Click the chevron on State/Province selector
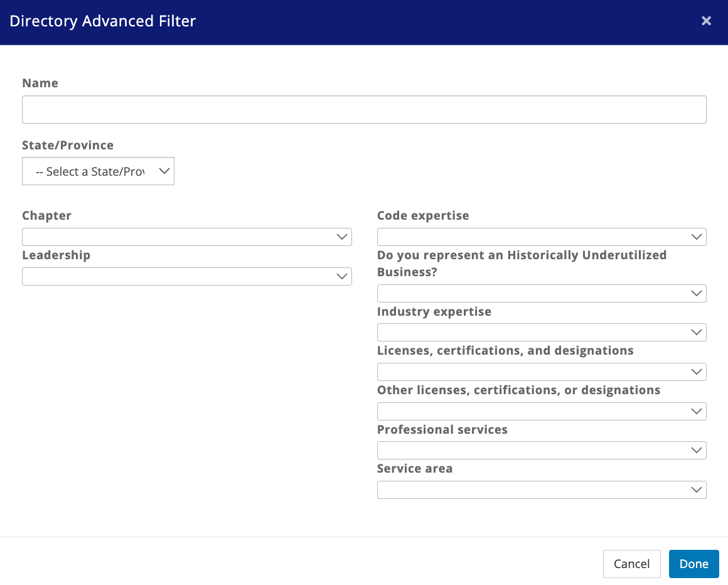This screenshot has width=728, height=585. [163, 171]
